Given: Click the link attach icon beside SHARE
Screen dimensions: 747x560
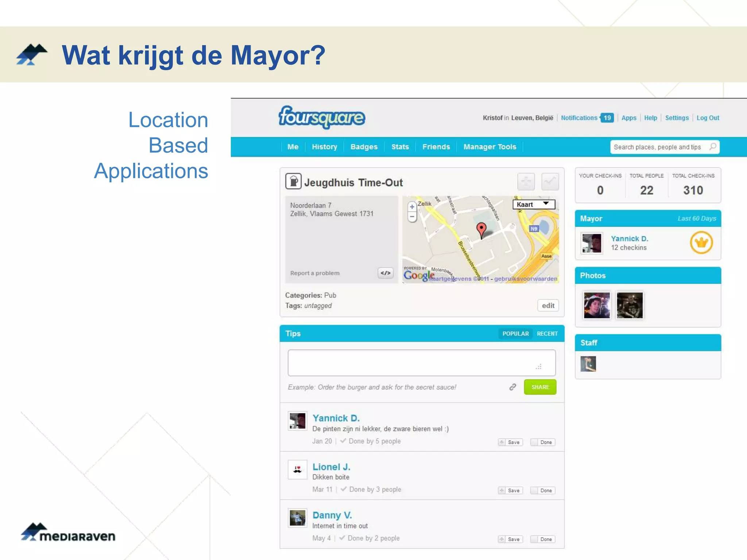Looking at the screenshot, I should coord(512,387).
